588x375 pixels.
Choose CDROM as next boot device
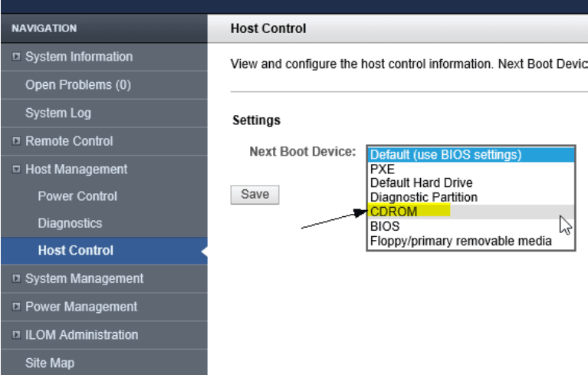(x=394, y=212)
